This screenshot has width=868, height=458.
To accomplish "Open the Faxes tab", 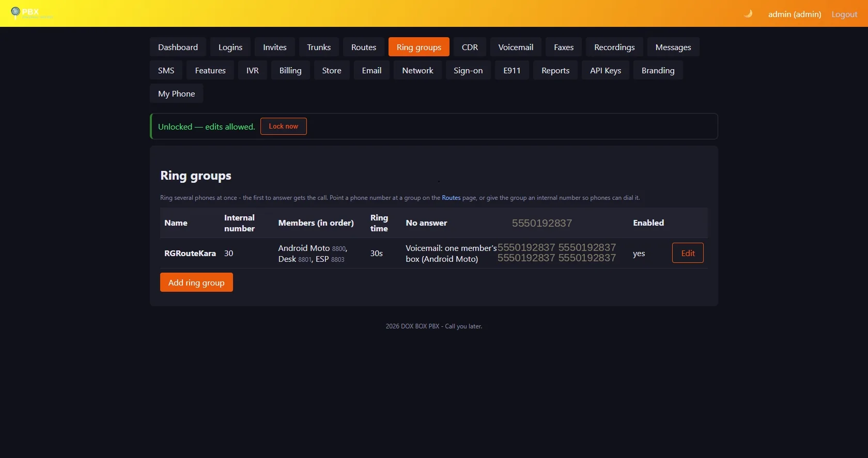I will [564, 47].
